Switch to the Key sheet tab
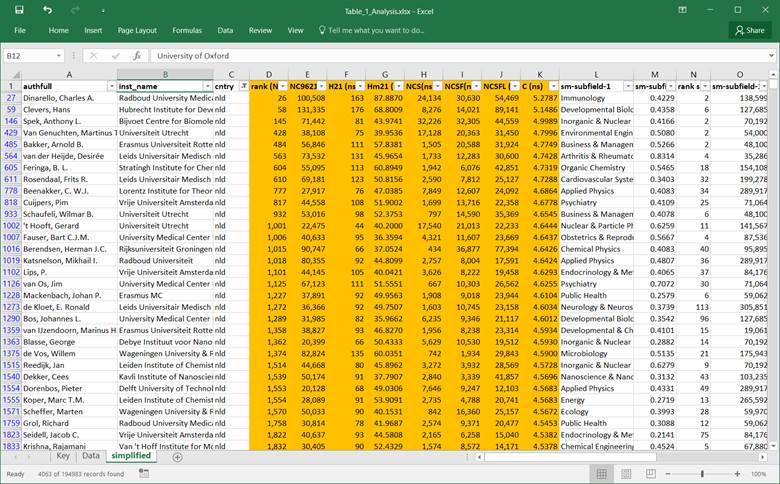 click(x=63, y=456)
